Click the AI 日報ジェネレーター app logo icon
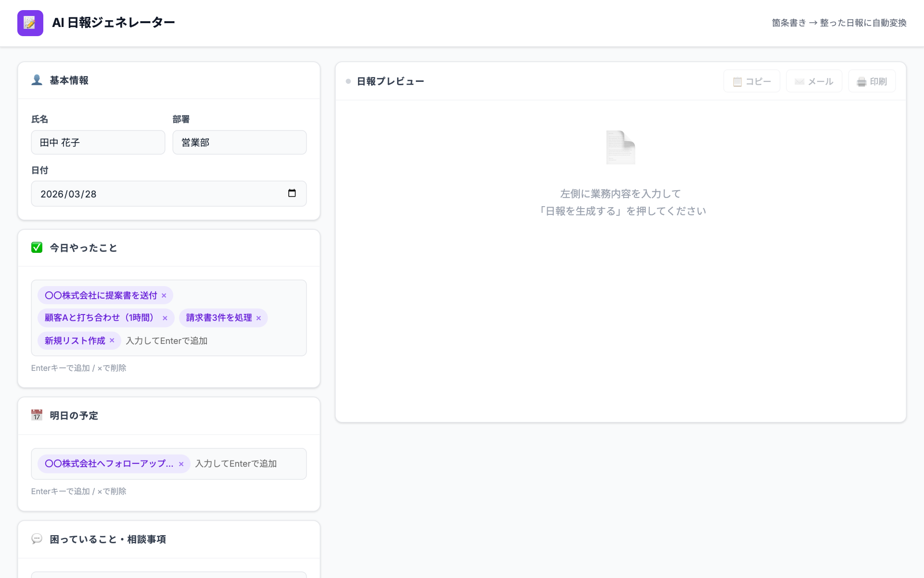 (30, 23)
